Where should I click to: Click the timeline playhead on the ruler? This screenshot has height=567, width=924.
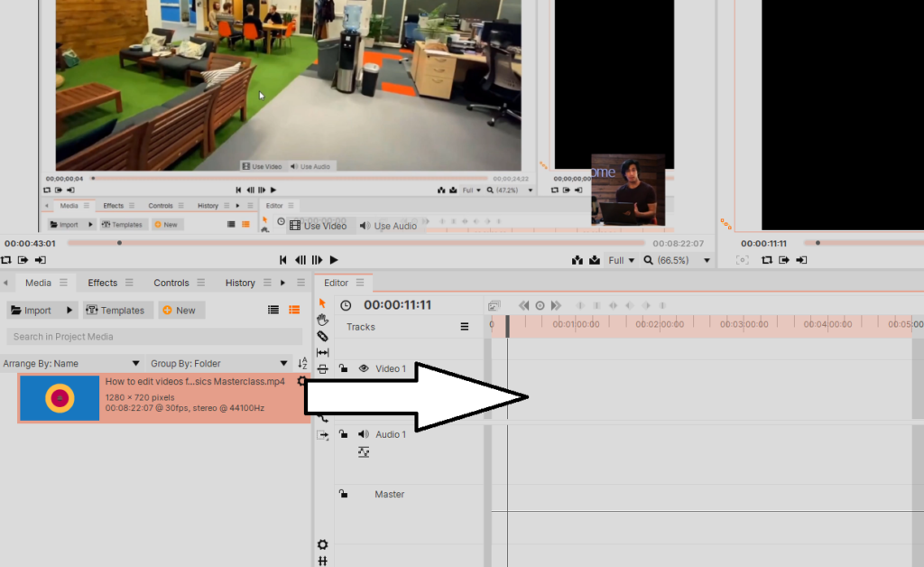[x=507, y=327]
